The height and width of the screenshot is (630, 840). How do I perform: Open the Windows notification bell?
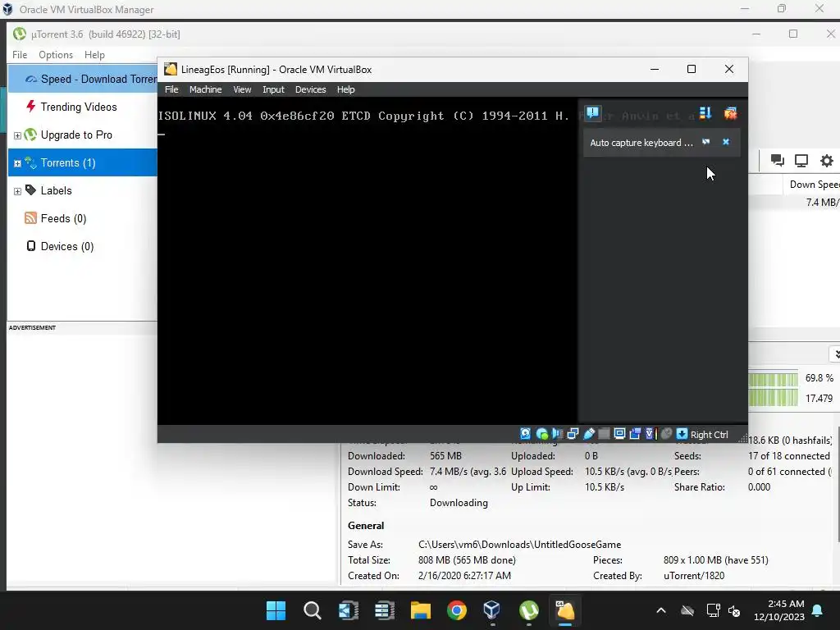pyautogui.click(x=818, y=610)
